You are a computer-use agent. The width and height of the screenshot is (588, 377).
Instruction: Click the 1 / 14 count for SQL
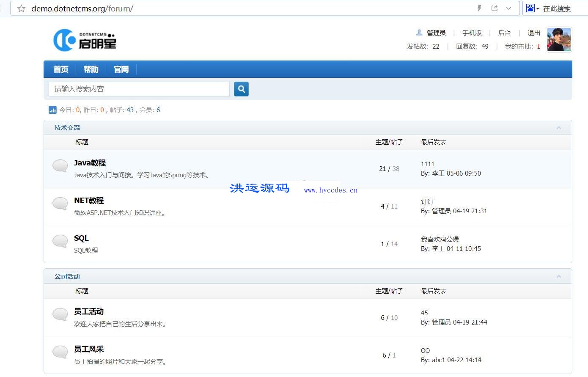(389, 244)
